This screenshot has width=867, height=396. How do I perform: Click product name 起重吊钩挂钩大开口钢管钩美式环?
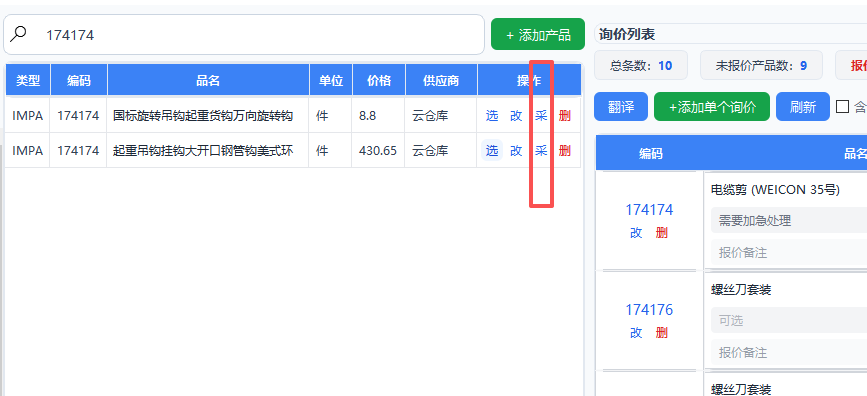[203, 150]
